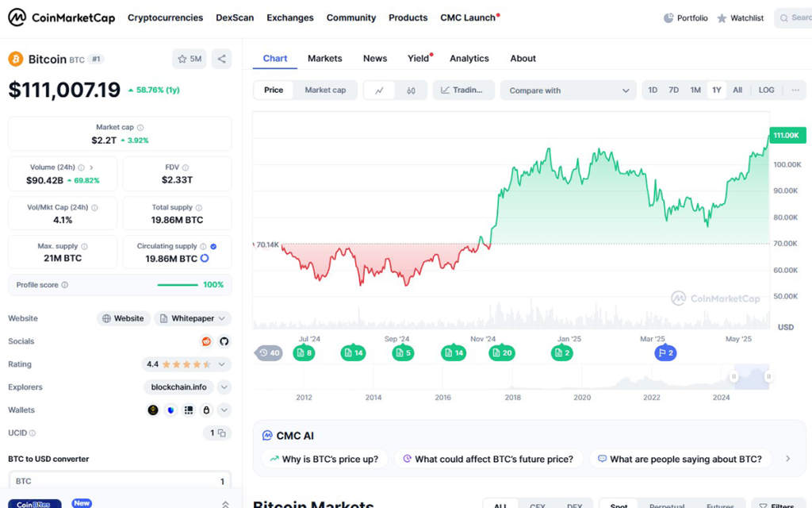
Task: Click the left range handle on timeline
Action: coord(733,377)
